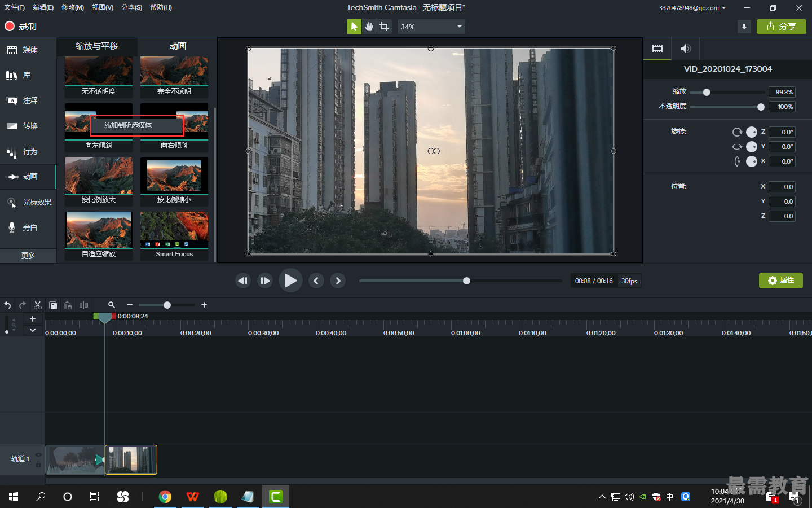The height and width of the screenshot is (508, 812).
Task: Open the 修改(M) menu
Action: [x=73, y=7]
